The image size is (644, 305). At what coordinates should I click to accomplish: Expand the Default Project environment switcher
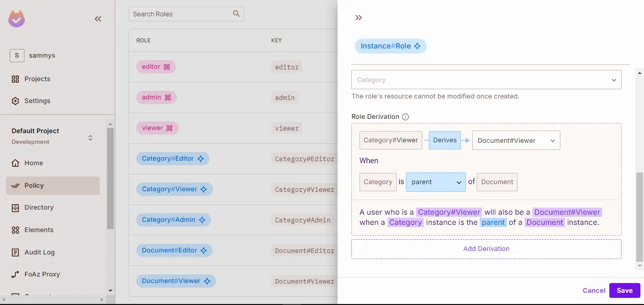click(90, 138)
